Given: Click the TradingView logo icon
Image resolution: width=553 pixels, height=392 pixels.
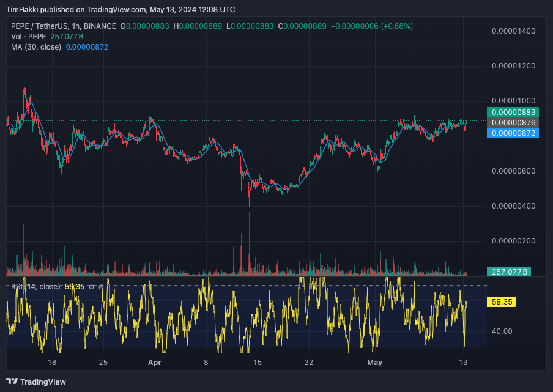Looking at the screenshot, I should click(x=12, y=382).
